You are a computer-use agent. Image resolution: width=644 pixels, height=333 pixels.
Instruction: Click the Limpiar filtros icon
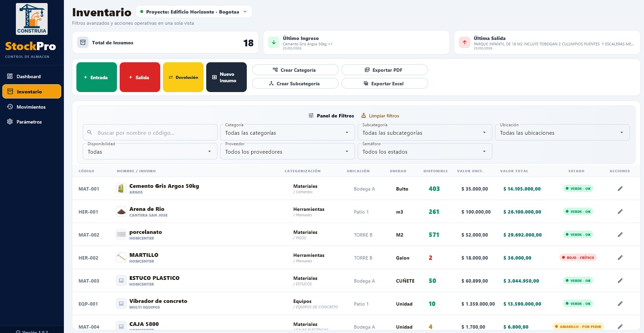coord(363,115)
